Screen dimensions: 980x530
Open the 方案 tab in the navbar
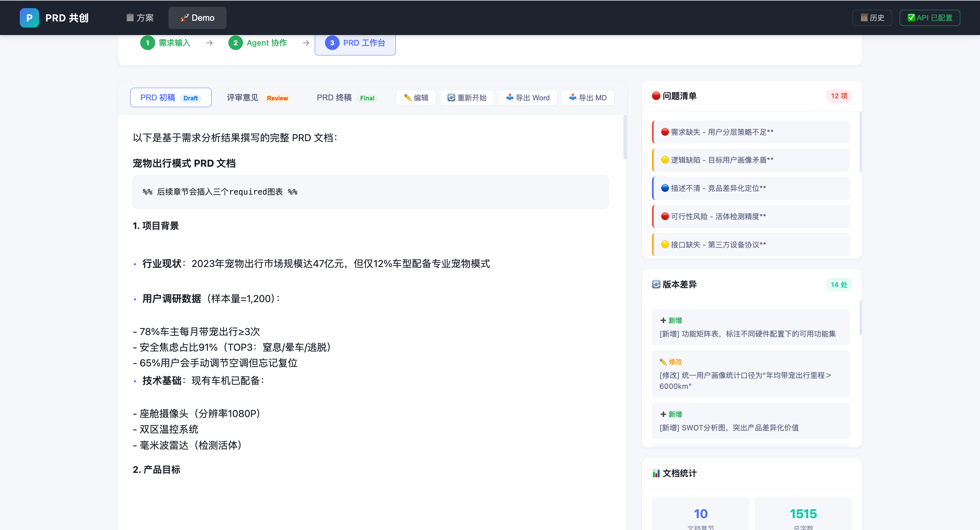point(140,18)
